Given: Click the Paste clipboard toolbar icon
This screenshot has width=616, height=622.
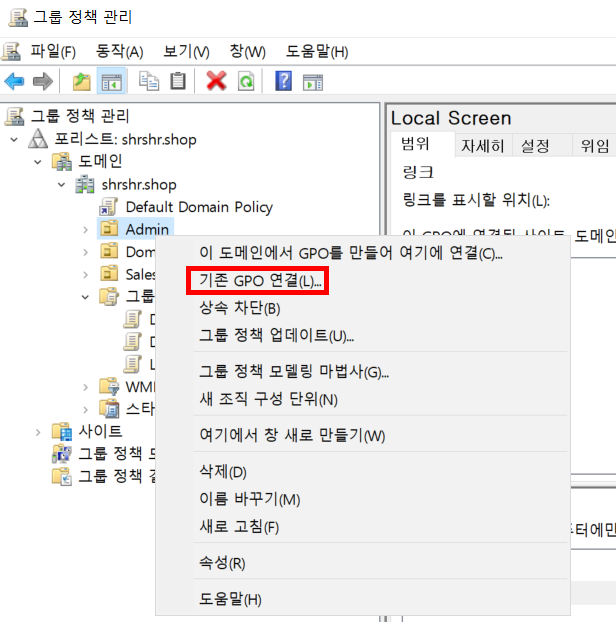Looking at the screenshot, I should click(178, 82).
